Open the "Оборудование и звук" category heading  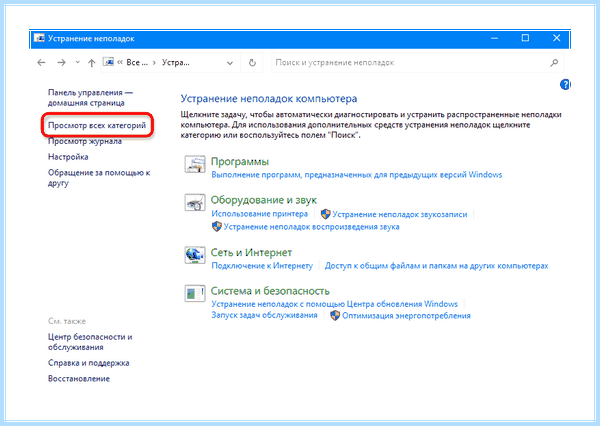tap(264, 200)
